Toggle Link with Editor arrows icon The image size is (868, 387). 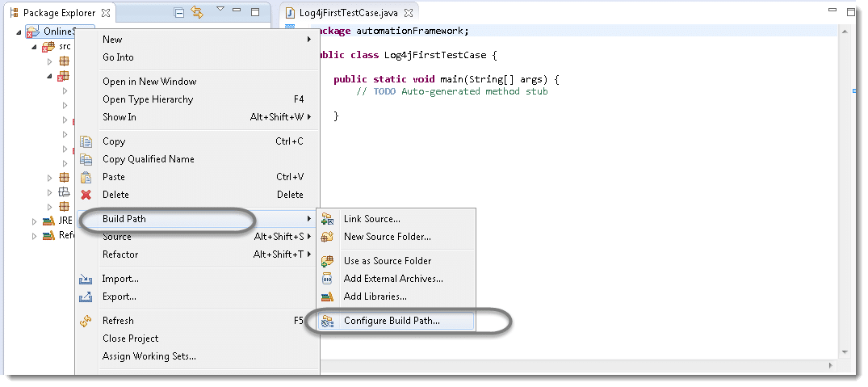198,13
